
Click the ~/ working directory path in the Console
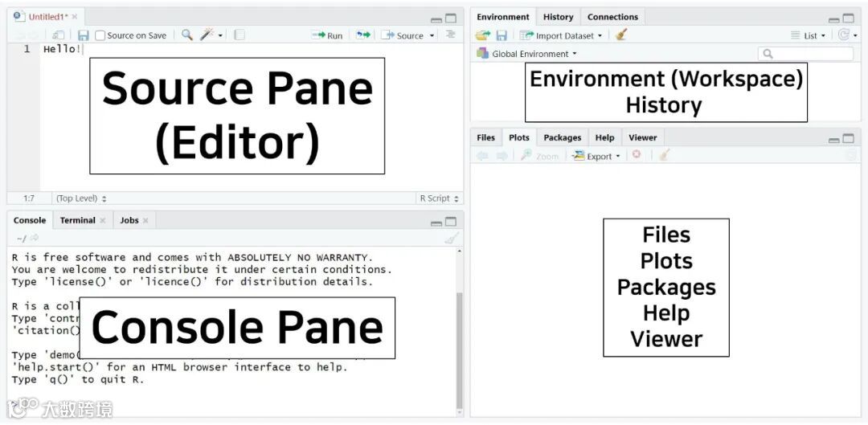click(21, 239)
